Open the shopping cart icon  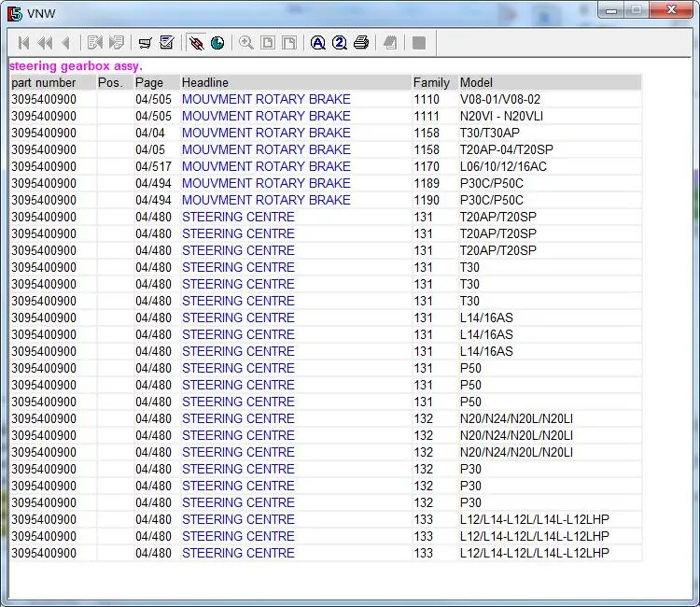(145, 43)
